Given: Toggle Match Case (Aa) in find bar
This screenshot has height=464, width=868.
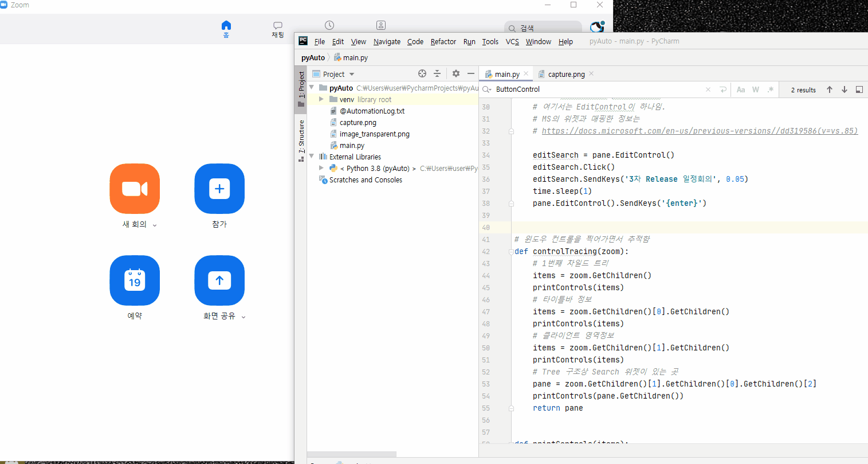Looking at the screenshot, I should 741,89.
